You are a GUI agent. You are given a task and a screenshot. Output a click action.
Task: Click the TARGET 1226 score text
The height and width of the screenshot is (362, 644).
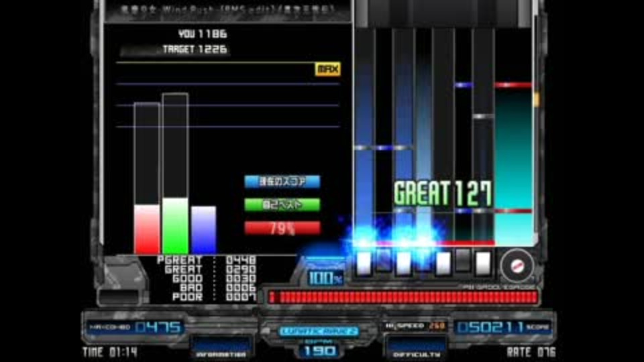195,50
